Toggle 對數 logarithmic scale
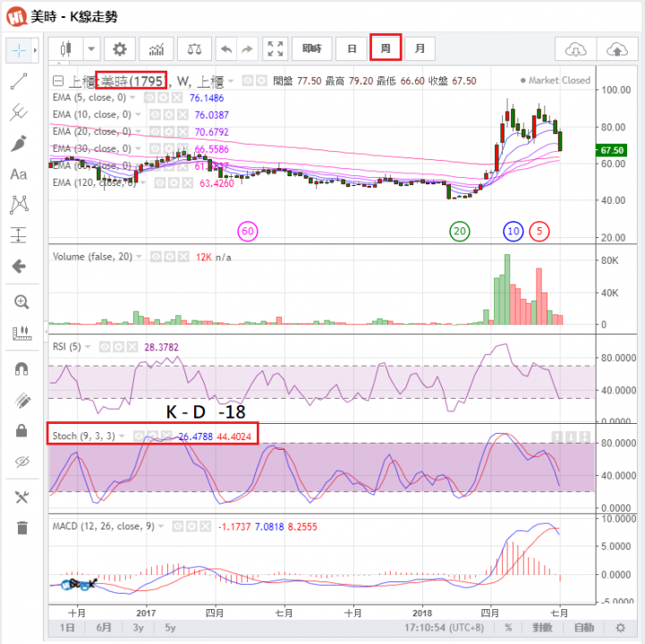Image resolution: width=645 pixels, height=644 pixels. pyautogui.click(x=542, y=628)
